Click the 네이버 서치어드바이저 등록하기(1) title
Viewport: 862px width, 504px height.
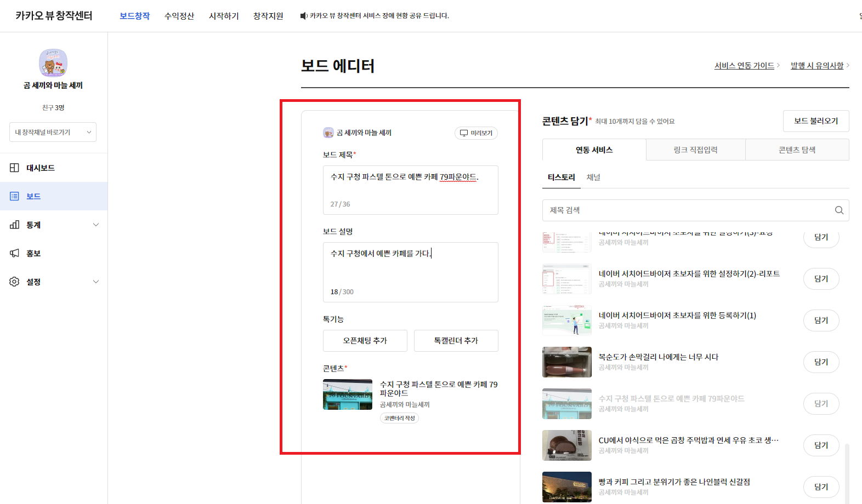(x=677, y=316)
